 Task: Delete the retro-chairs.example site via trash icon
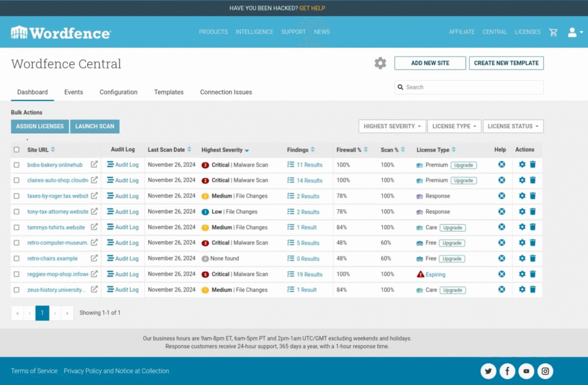click(x=532, y=258)
